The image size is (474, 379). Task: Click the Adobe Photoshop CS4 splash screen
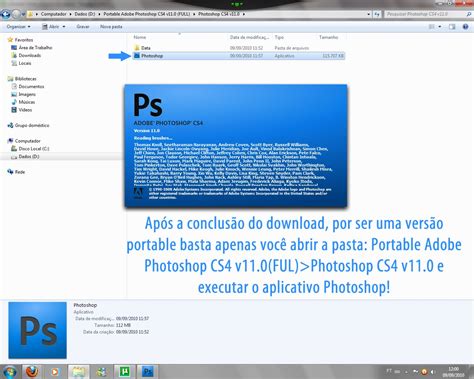[236, 146]
